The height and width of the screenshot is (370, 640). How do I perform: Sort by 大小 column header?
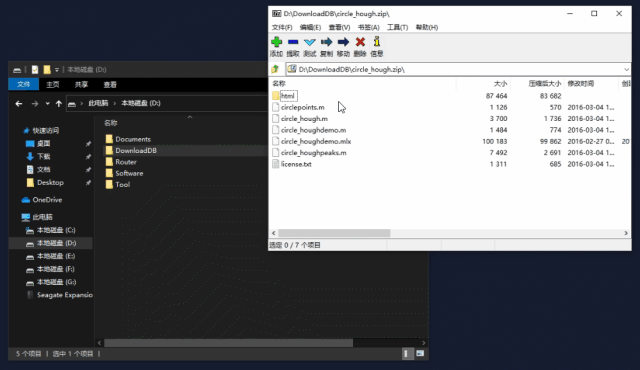coord(483,84)
